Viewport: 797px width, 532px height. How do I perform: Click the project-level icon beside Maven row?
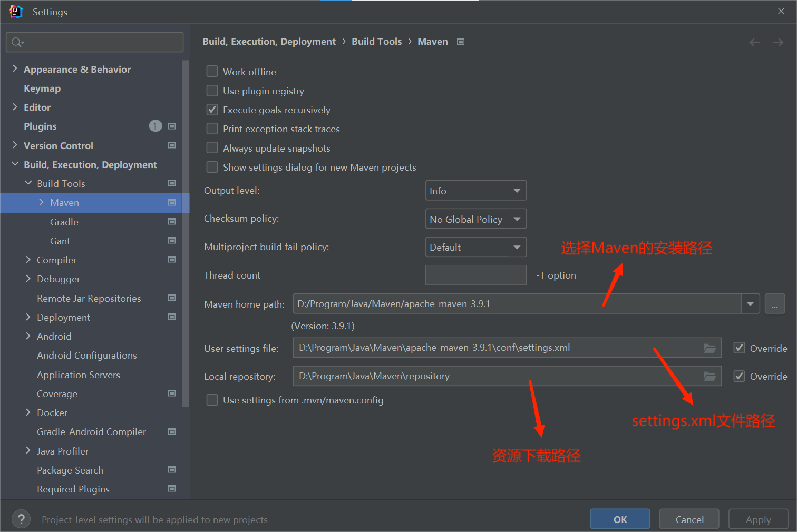pos(172,202)
